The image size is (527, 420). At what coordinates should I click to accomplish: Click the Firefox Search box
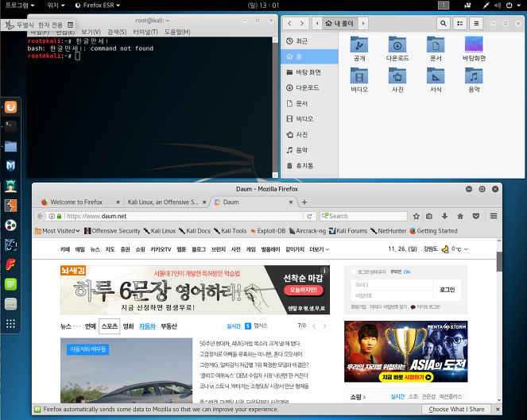364,216
